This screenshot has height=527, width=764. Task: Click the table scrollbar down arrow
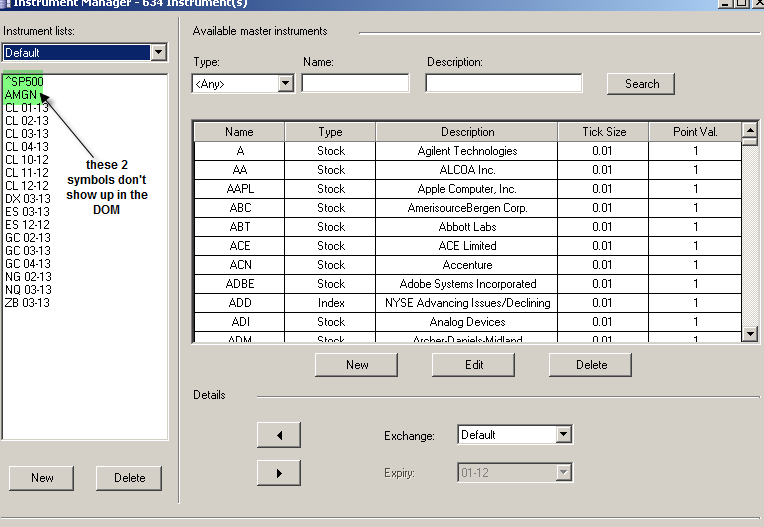tap(750, 334)
